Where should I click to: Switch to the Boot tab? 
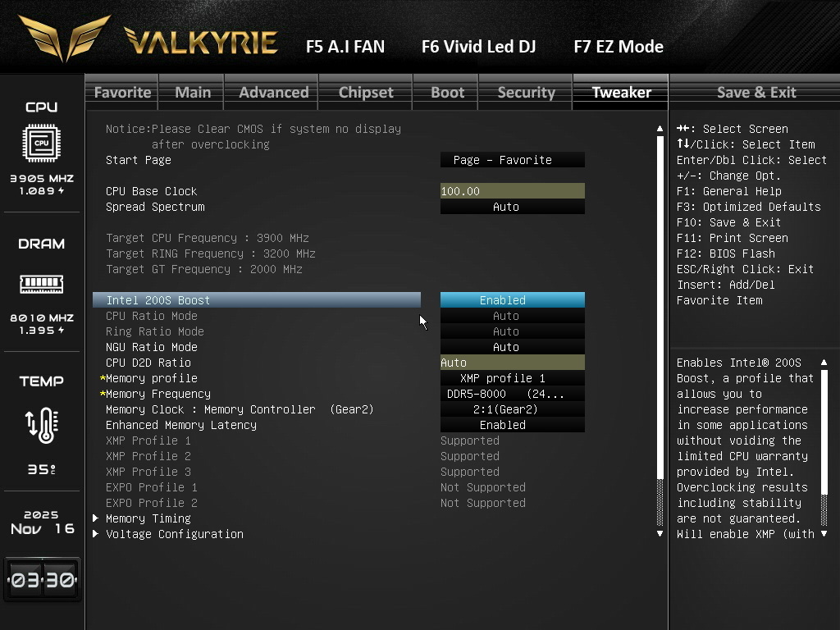pos(447,92)
